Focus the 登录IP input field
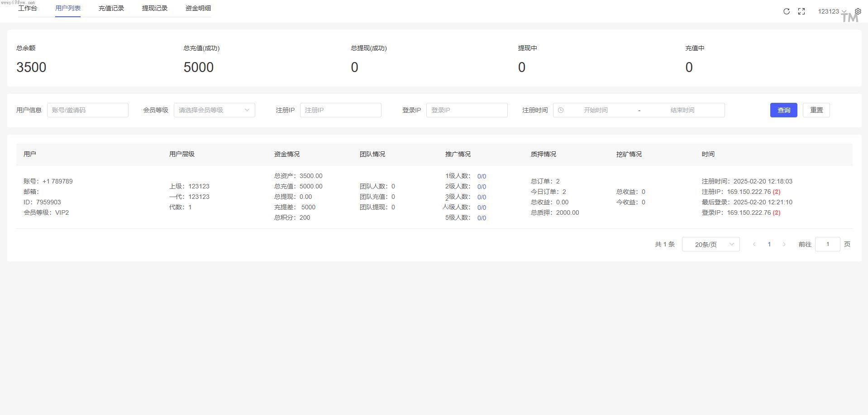This screenshot has height=415, width=868. [x=467, y=110]
